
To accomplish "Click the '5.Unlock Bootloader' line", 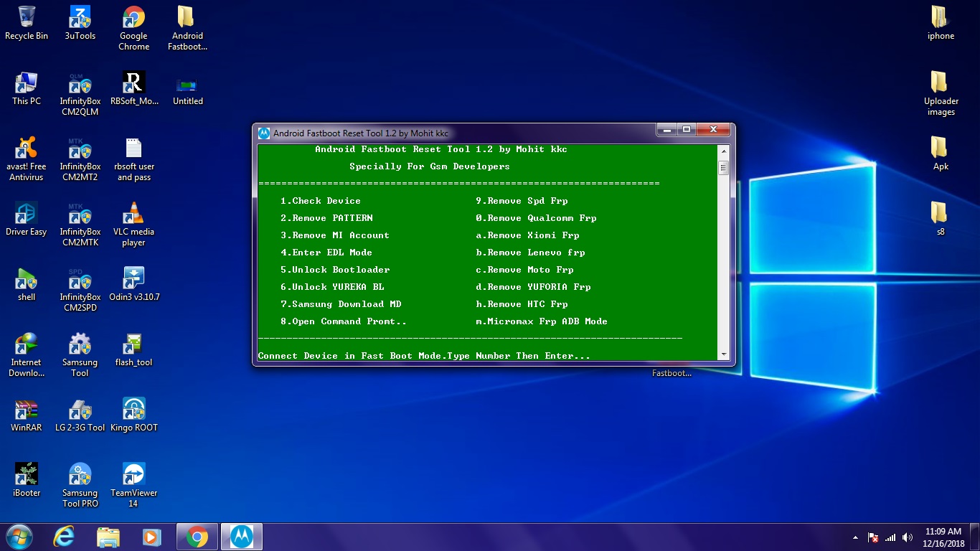I will pyautogui.click(x=335, y=270).
